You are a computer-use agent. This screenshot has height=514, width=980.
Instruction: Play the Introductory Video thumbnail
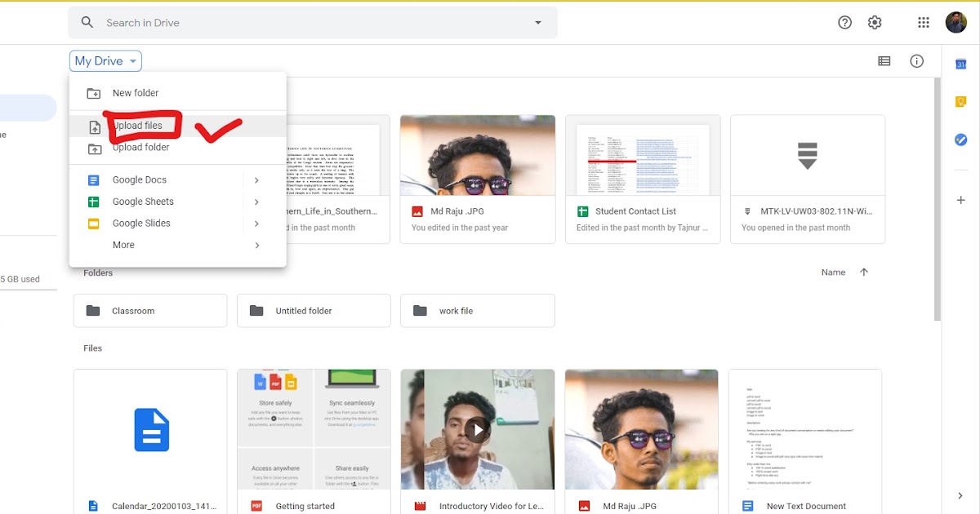click(x=477, y=430)
